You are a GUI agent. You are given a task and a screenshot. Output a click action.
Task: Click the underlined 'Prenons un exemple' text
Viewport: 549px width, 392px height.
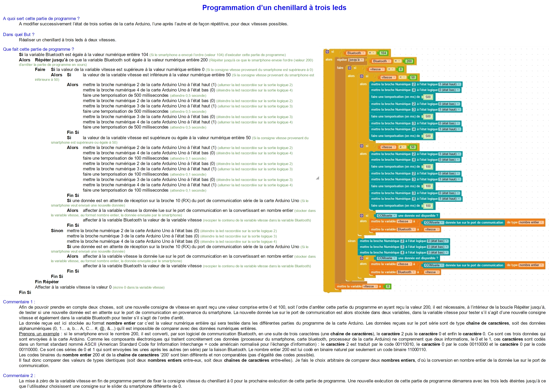[39, 334]
